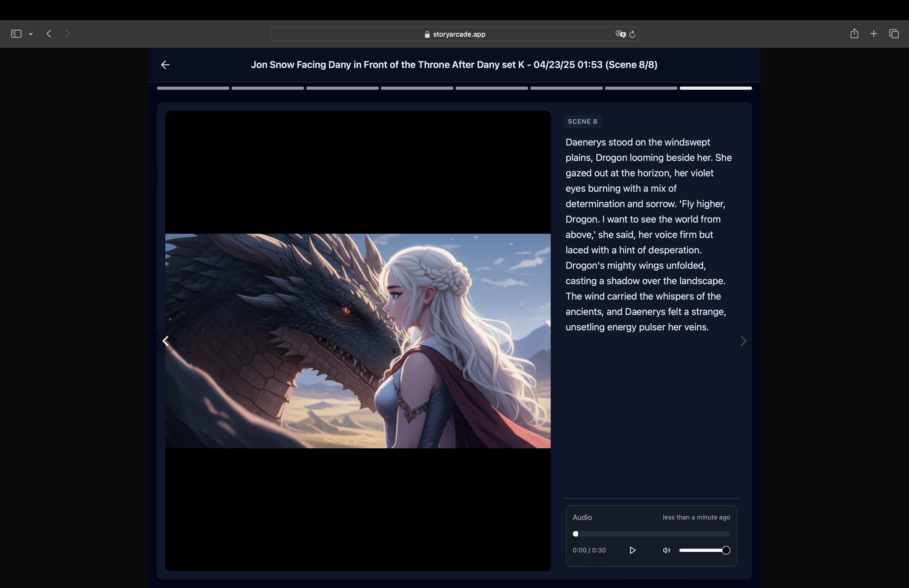Go back using the story header arrow

(x=165, y=65)
